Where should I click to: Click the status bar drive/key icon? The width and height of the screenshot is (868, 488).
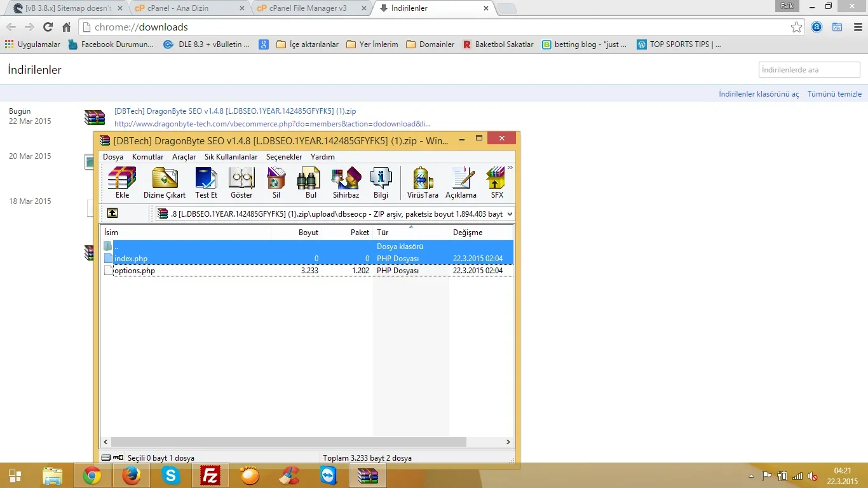[112, 457]
